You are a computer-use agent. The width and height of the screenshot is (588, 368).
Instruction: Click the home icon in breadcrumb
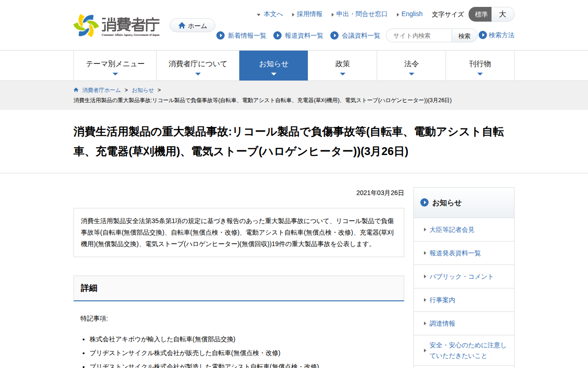pyautogui.click(x=76, y=90)
